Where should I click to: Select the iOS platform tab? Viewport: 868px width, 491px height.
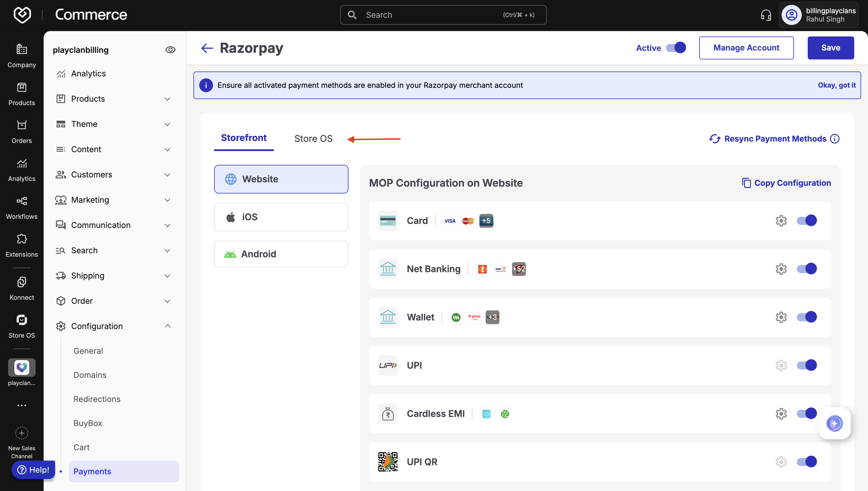click(x=281, y=217)
